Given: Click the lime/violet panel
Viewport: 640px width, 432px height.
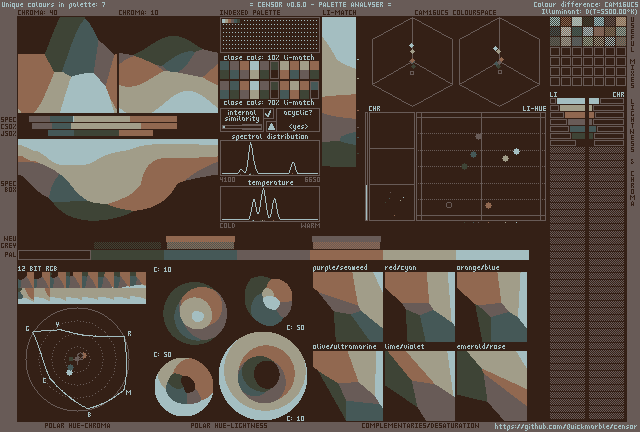Looking at the screenshot, I should pos(419,384).
